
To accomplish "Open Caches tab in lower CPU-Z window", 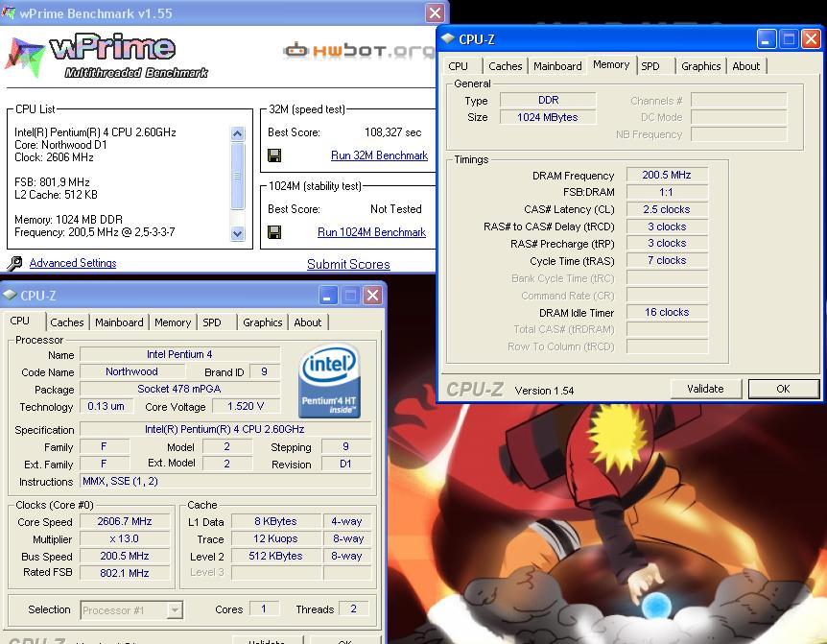I will coord(67,322).
